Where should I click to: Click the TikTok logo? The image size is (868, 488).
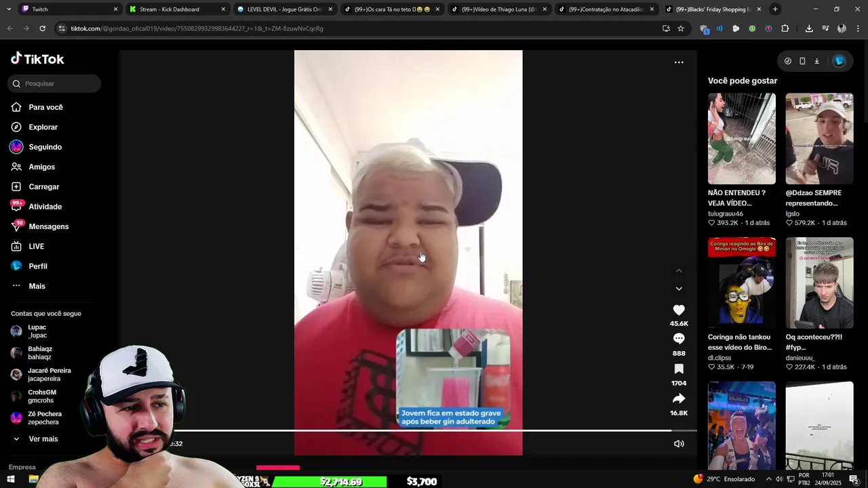click(x=37, y=59)
